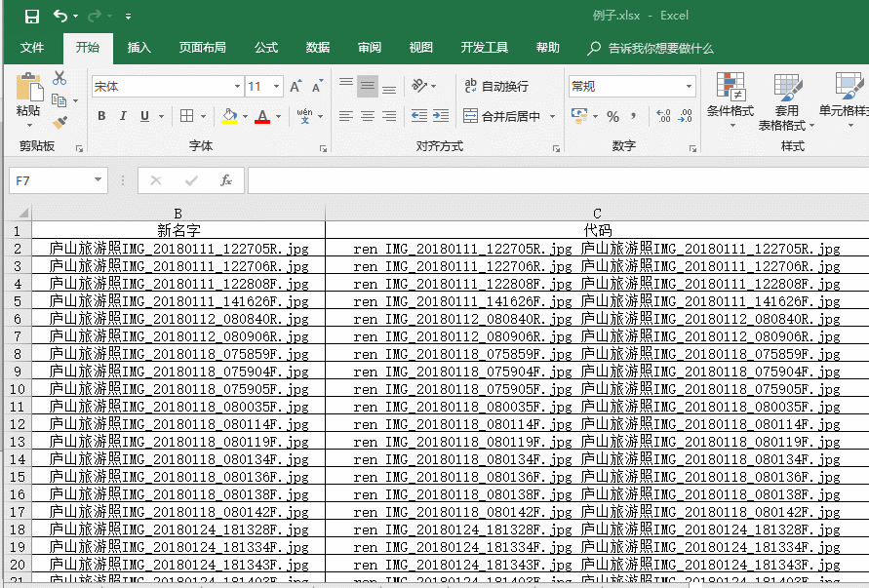
Task: Select the 新名字 header cell
Action: click(178, 230)
